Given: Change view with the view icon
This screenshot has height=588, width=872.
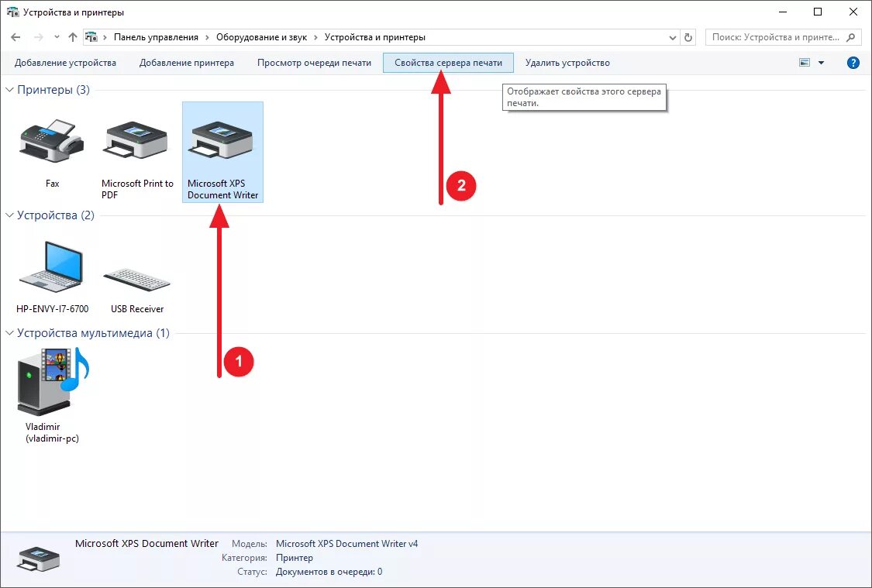Looking at the screenshot, I should tap(805, 63).
